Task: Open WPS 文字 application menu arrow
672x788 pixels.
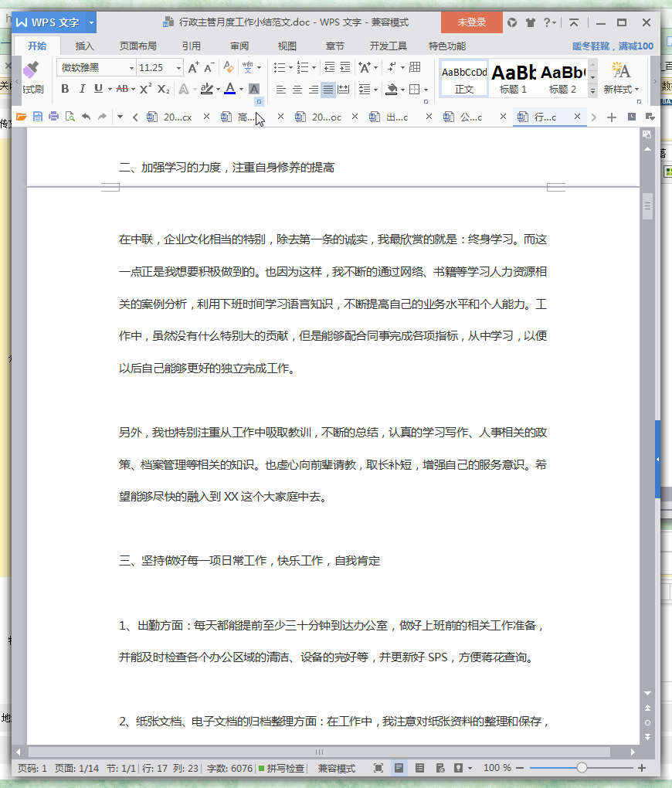Action: pos(91,22)
